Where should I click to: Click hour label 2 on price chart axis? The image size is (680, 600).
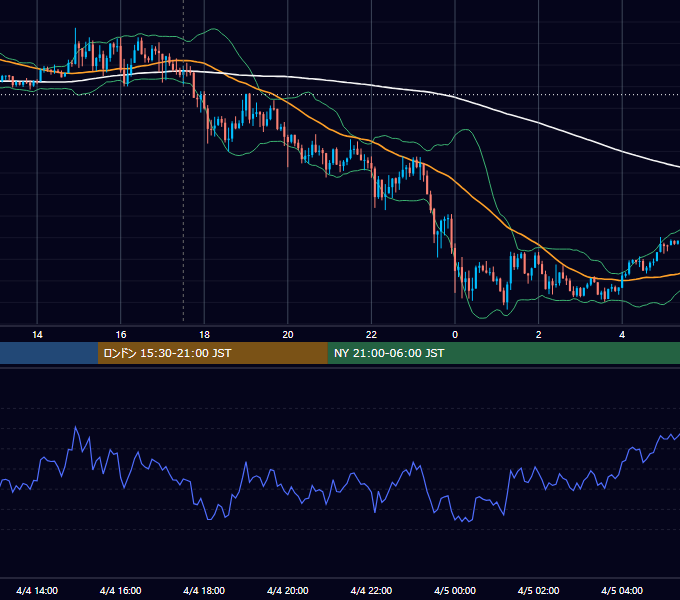tap(539, 335)
